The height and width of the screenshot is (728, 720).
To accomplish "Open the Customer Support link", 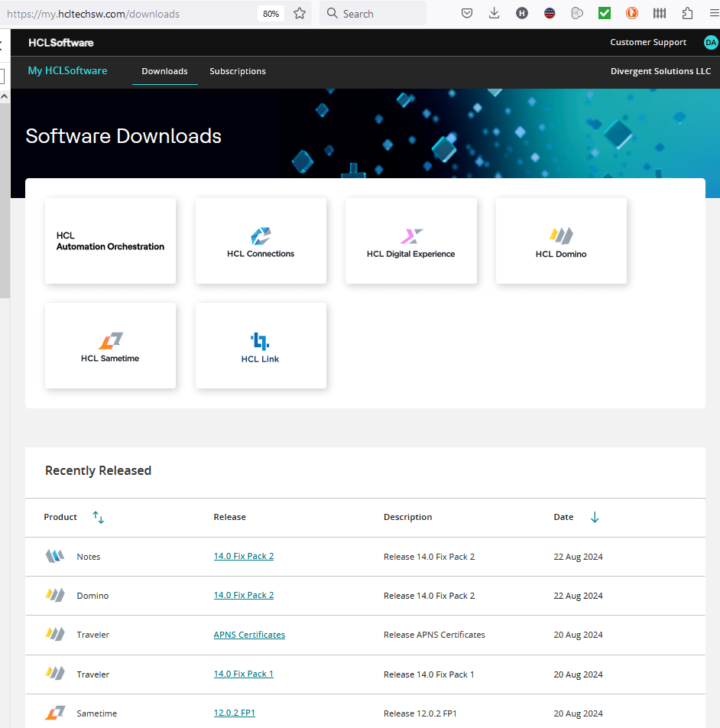I will click(x=648, y=43).
